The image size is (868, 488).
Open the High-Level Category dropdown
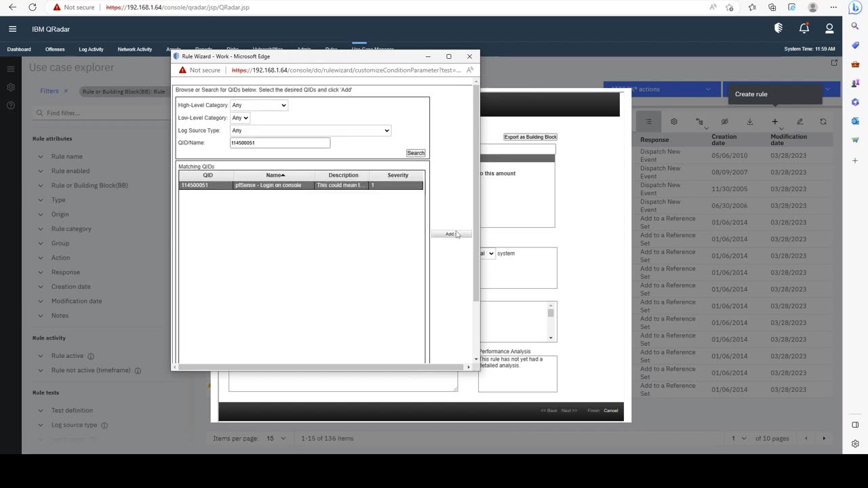(259, 105)
